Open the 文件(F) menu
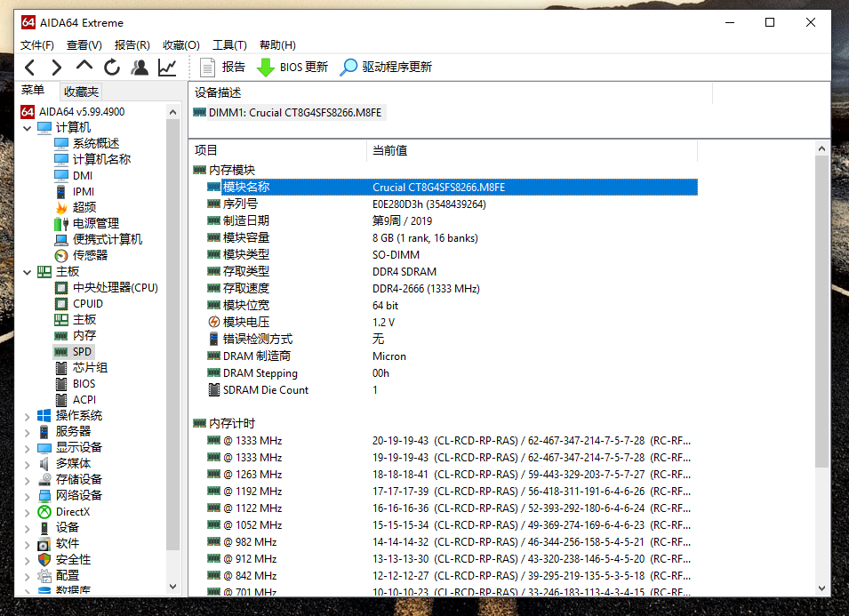Viewport: 849px width, 616px height. click(x=36, y=45)
